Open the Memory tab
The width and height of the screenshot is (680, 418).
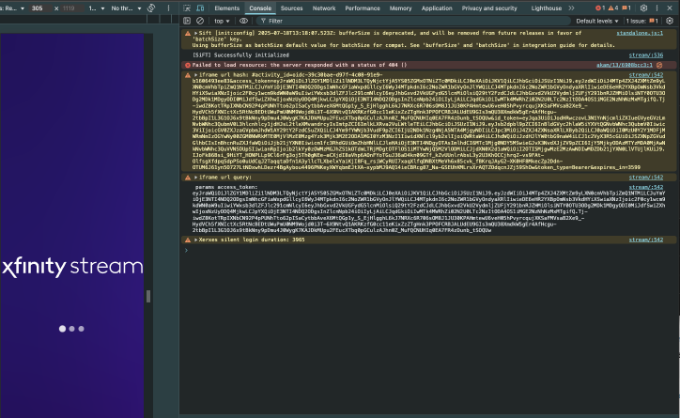point(400,8)
